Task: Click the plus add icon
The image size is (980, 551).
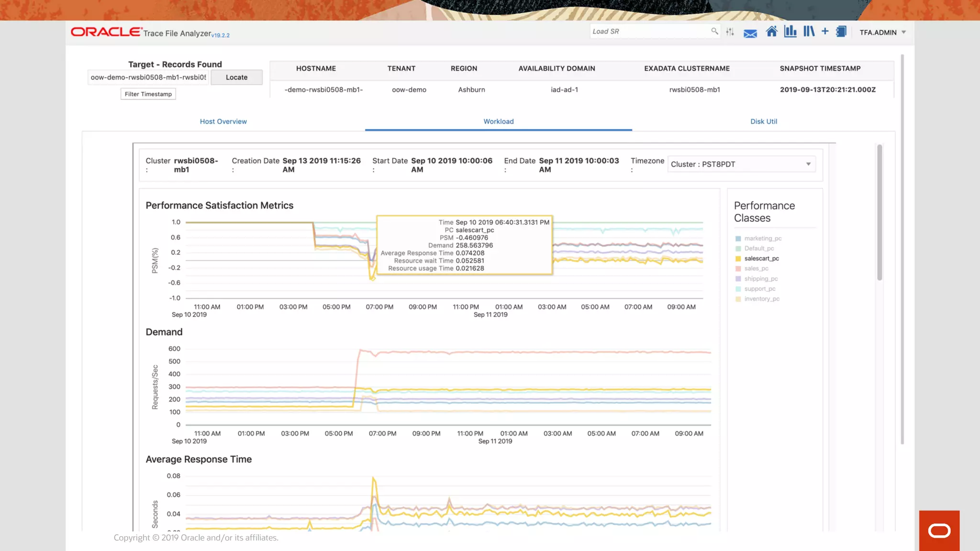Action: [825, 32]
